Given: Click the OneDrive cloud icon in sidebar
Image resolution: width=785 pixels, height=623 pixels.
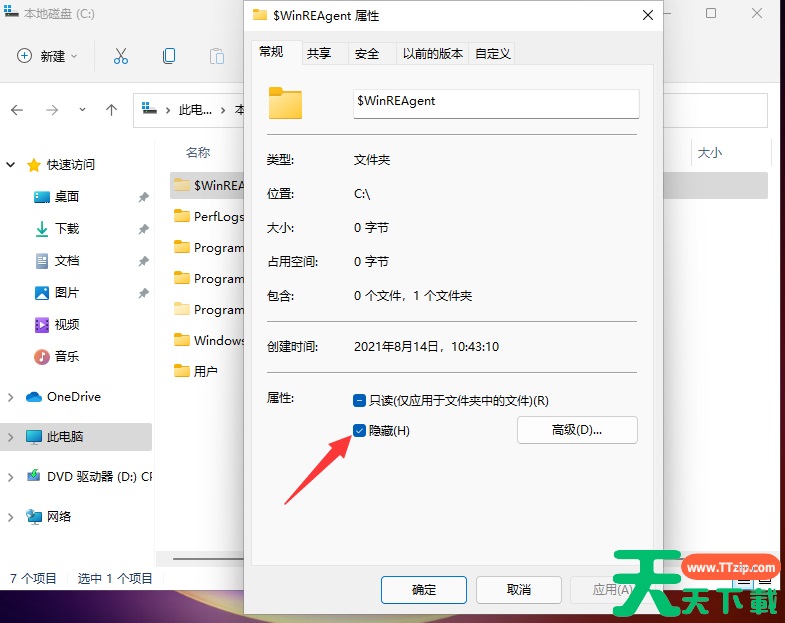Looking at the screenshot, I should [x=34, y=397].
